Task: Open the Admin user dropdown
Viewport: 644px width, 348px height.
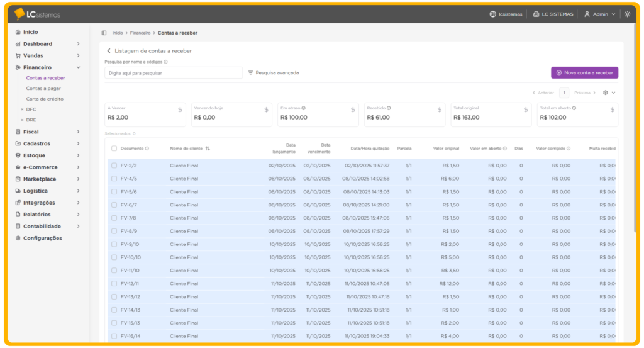Action: (599, 14)
